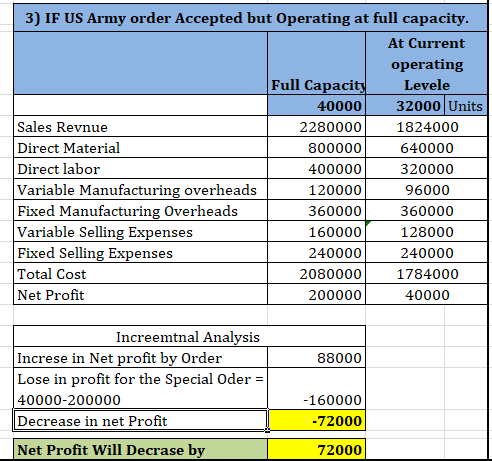Click the 2080000 total cost value
The width and height of the screenshot is (492, 461).
(x=316, y=274)
